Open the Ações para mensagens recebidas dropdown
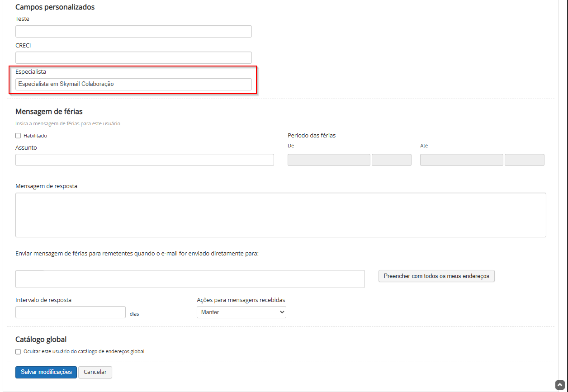568x392 pixels. pos(241,312)
